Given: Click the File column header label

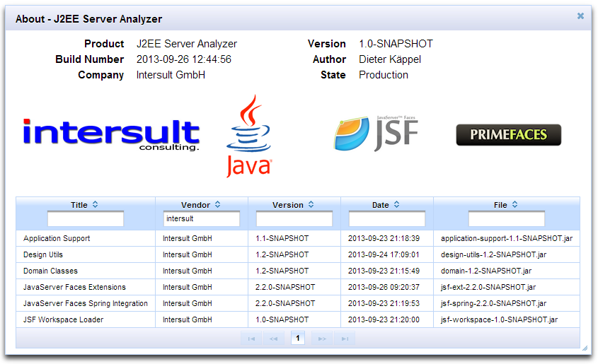Looking at the screenshot, I should point(500,205).
